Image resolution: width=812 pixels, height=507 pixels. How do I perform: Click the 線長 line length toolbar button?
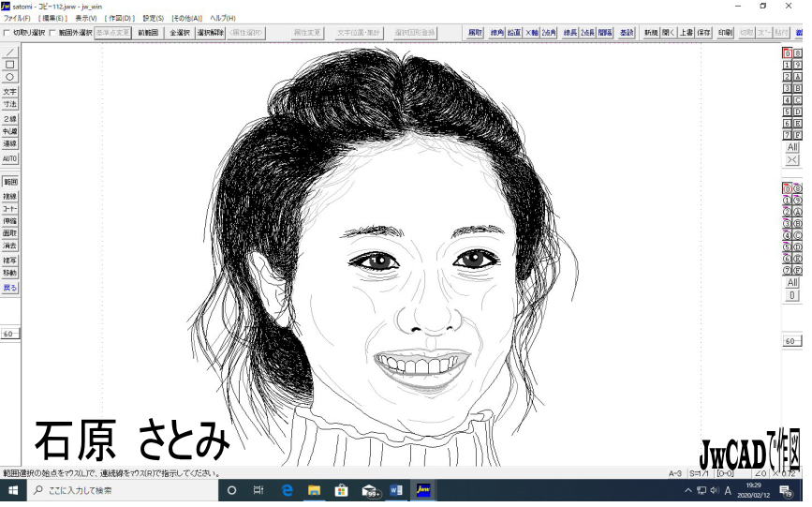(x=570, y=33)
